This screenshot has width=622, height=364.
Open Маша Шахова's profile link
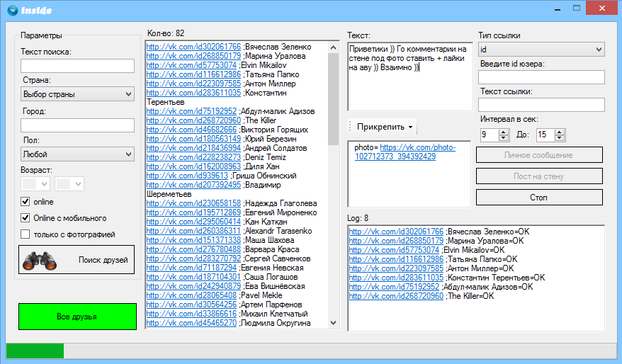point(193,240)
